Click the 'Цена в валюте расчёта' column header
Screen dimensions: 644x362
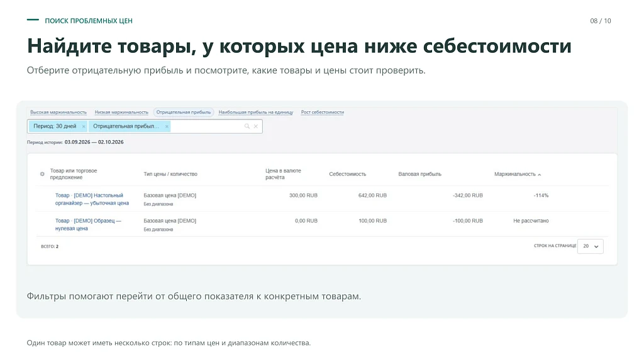tap(283, 174)
